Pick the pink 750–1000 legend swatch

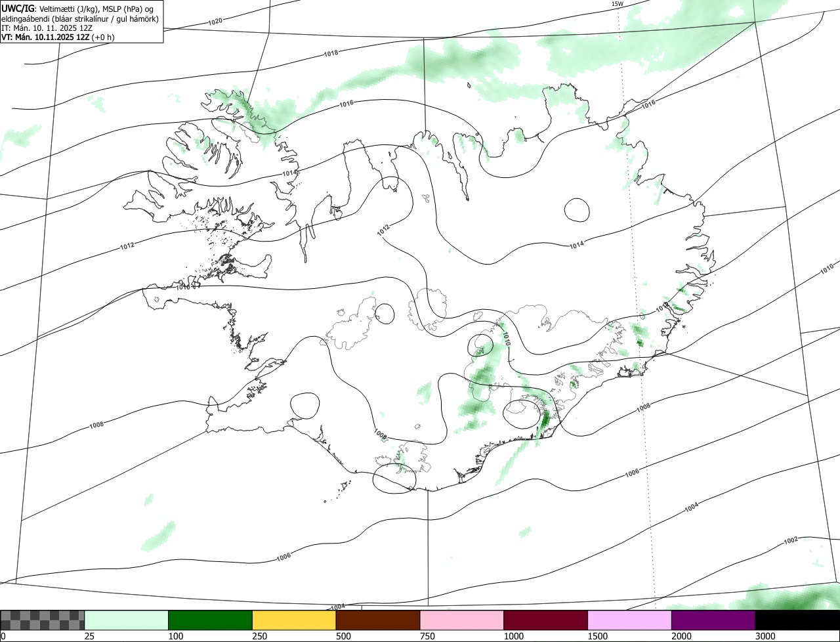(x=462, y=620)
